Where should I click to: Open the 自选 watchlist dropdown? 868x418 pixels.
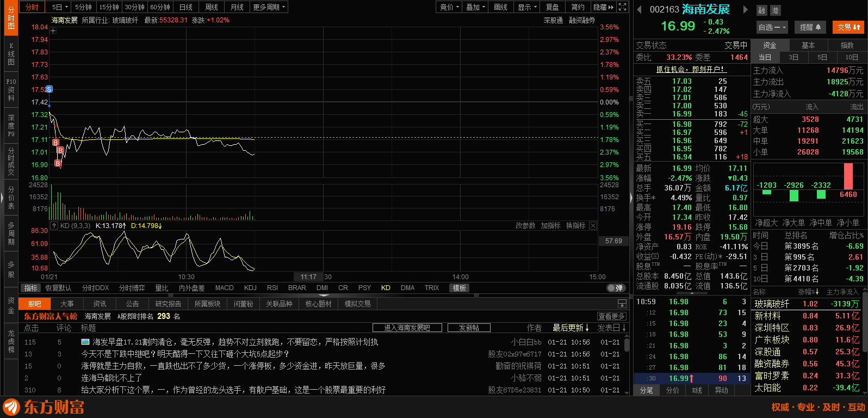pos(772,27)
